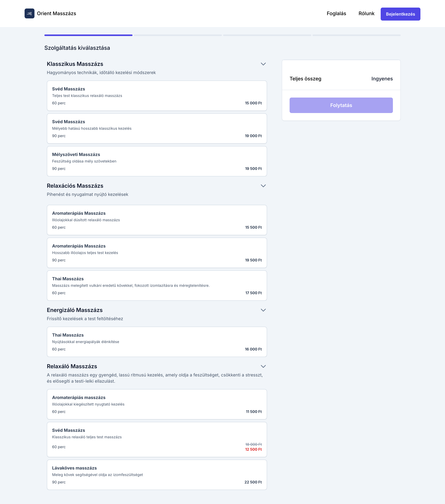Viewport: 445px width, 504px height.
Task: Choose the Thai Masszázs card priced 17 500 Ft
Action: click(x=157, y=286)
